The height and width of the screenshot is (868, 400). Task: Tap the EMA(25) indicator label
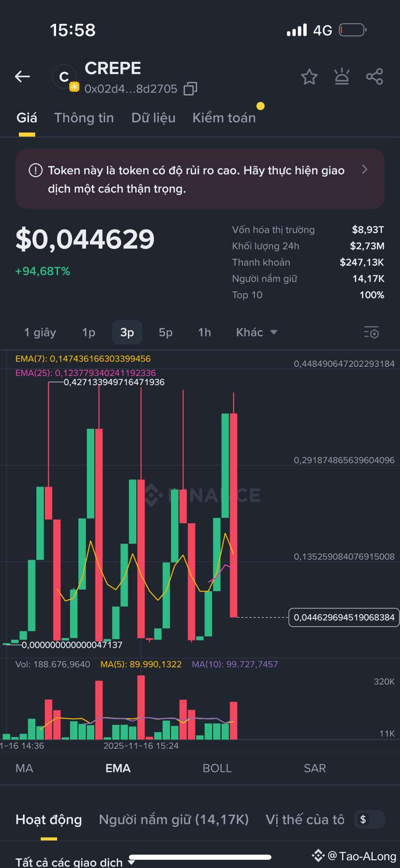[x=86, y=373]
